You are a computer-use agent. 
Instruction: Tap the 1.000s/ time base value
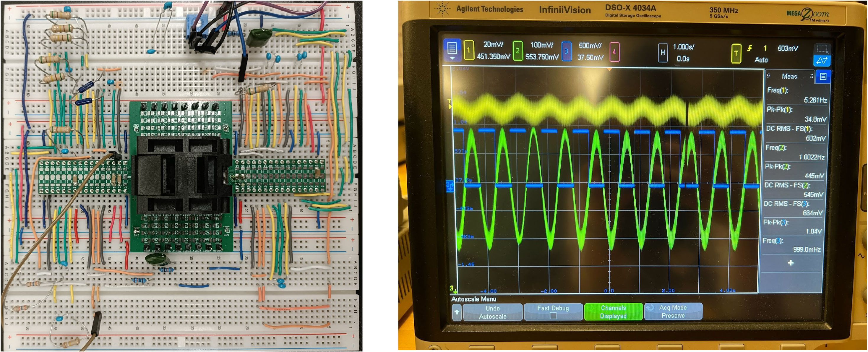(683, 47)
